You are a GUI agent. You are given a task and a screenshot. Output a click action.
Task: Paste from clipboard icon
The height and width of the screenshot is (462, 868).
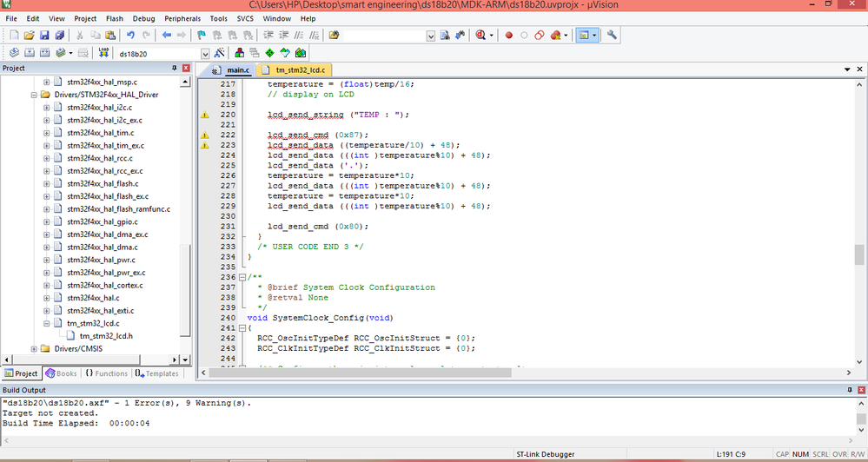click(110, 35)
